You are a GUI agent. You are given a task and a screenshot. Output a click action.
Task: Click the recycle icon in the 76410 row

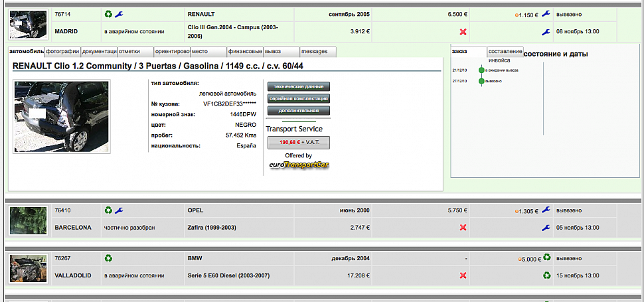pyautogui.click(x=108, y=210)
